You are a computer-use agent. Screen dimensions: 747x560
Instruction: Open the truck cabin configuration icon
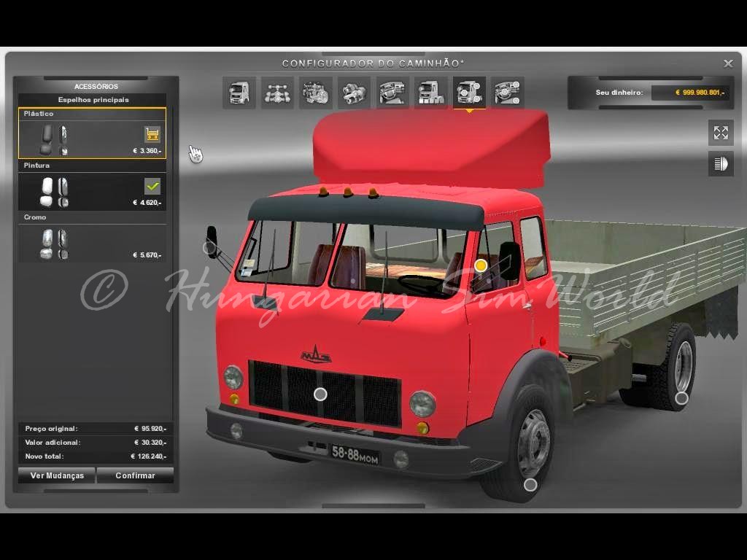[239, 93]
